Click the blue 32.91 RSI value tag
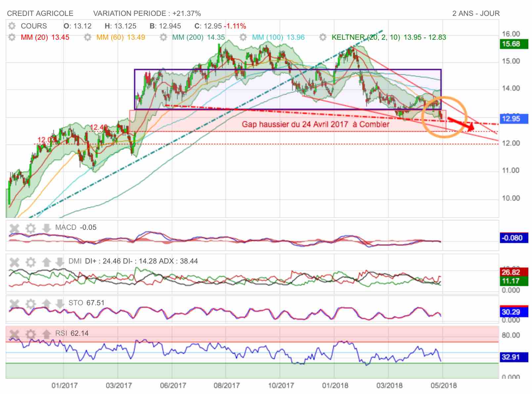532x394 pixels. [x=513, y=357]
